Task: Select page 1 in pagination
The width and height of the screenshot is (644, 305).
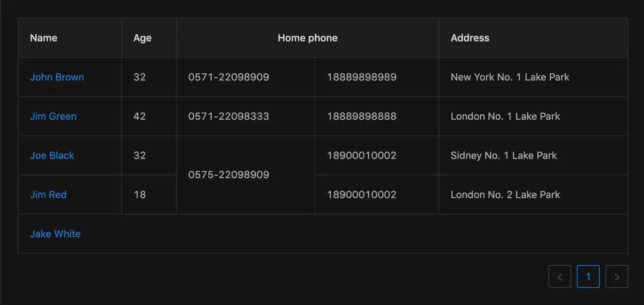Action: pyautogui.click(x=588, y=277)
